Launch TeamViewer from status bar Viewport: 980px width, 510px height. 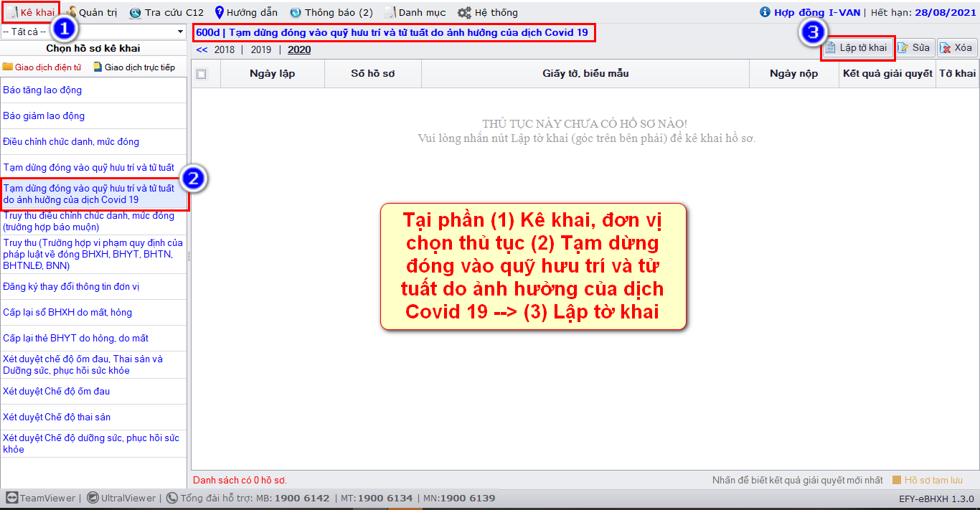point(40,498)
